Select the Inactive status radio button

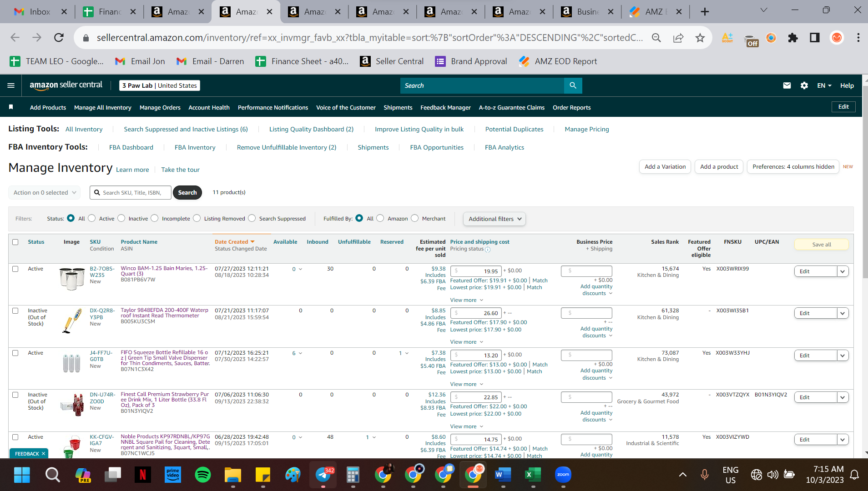[x=121, y=218]
